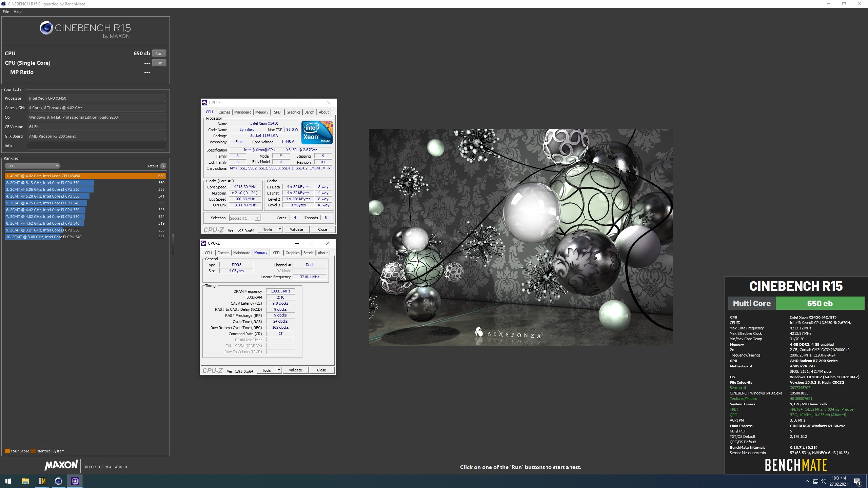Open the Ranking CPU dropdown
The image size is (868, 488).
pyautogui.click(x=33, y=166)
